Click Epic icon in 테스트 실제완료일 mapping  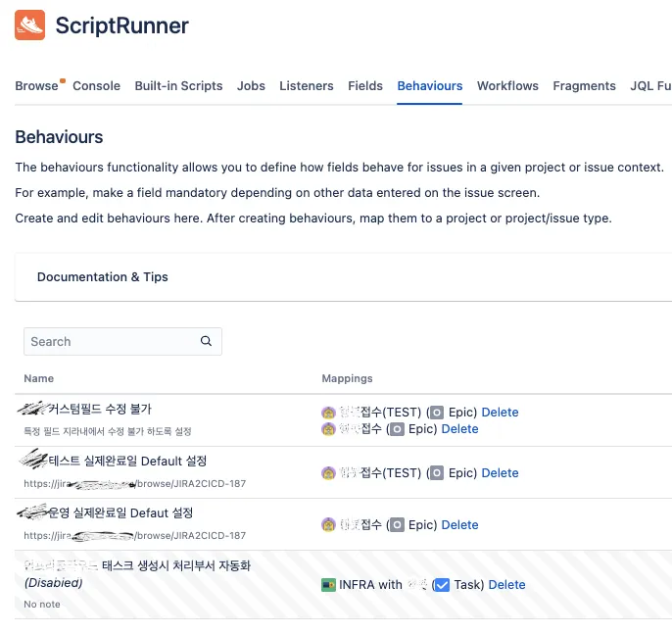click(437, 473)
